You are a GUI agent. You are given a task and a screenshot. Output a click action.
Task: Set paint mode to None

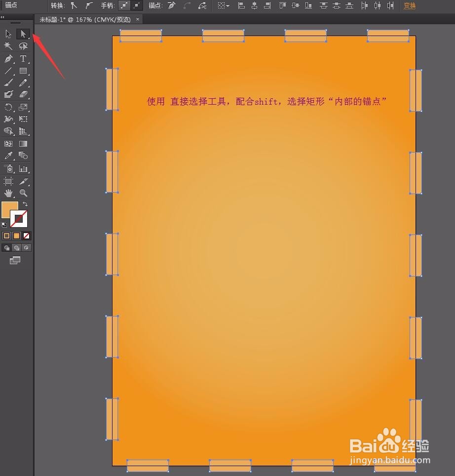coord(26,236)
